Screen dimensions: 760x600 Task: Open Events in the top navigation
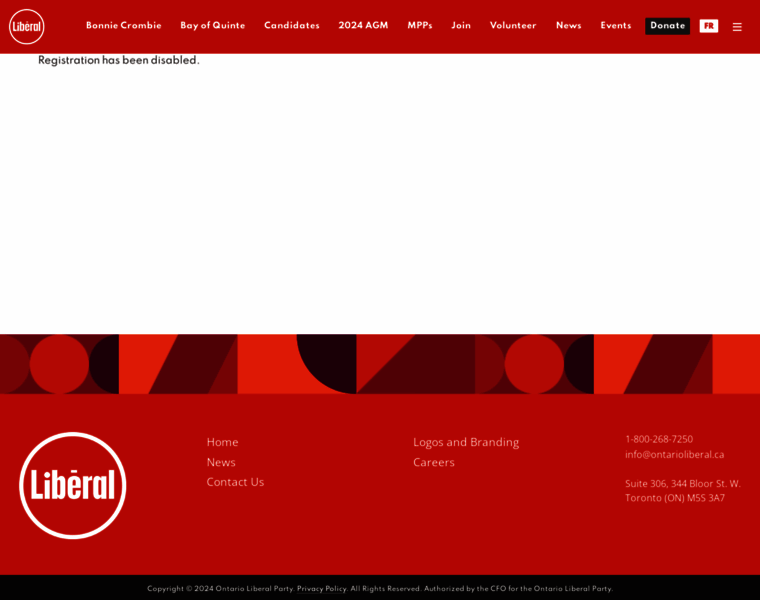pyautogui.click(x=616, y=26)
